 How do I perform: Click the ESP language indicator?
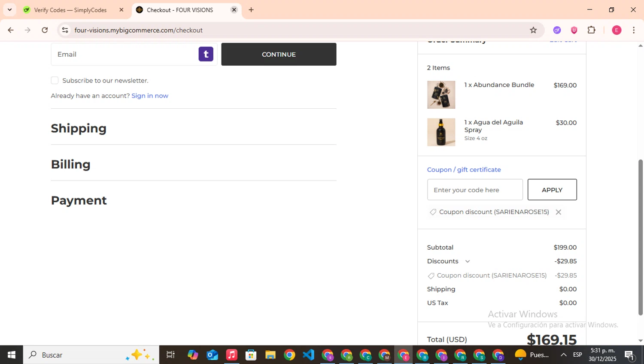tap(577, 355)
